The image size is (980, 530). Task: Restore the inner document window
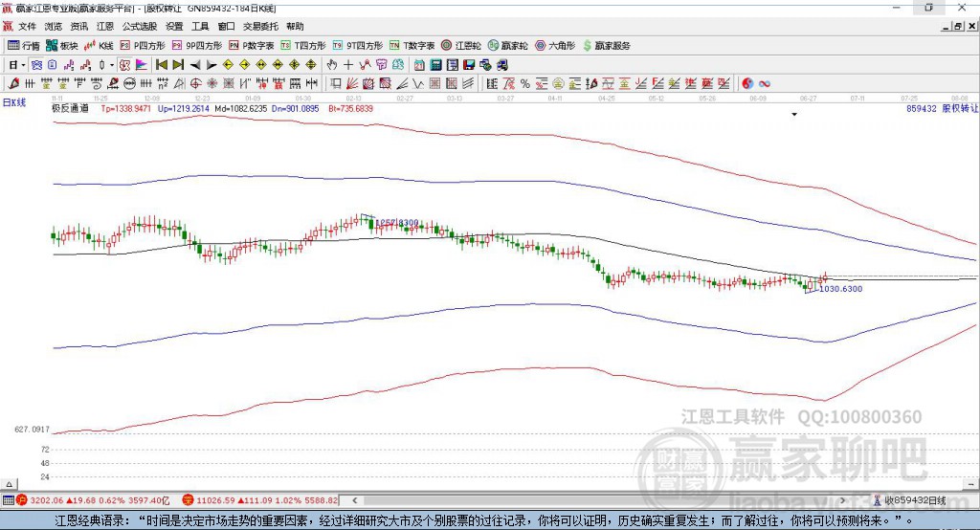point(958,26)
